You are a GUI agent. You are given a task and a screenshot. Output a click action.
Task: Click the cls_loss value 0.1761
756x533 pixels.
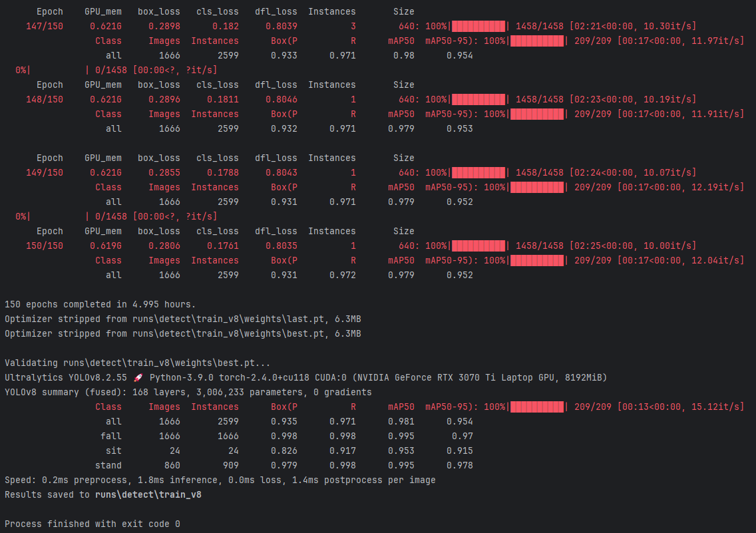[x=223, y=246]
